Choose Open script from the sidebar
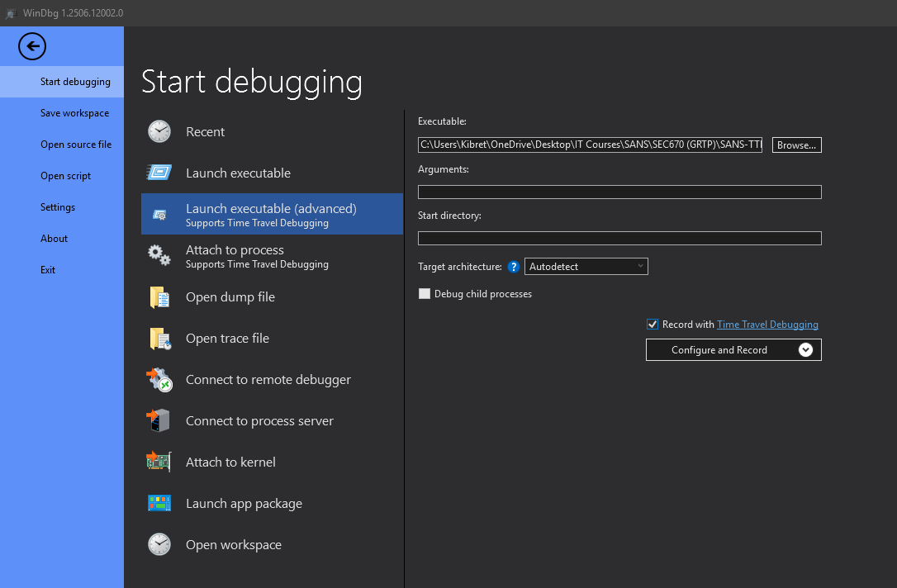The height and width of the screenshot is (588, 897). [65, 176]
